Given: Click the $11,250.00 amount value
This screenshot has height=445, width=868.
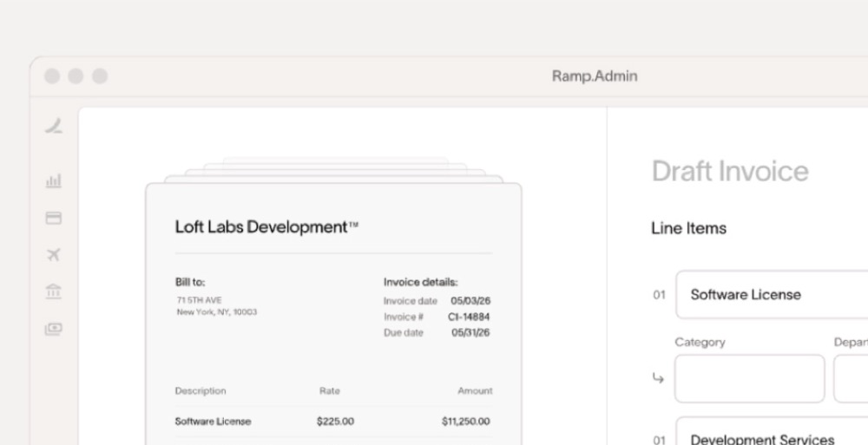Looking at the screenshot, I should [465, 422].
